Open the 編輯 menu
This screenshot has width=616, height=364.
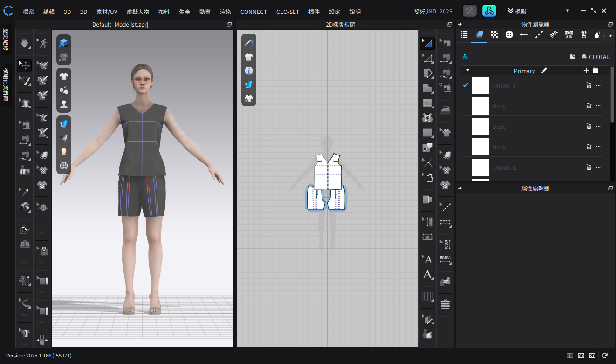[48, 12]
